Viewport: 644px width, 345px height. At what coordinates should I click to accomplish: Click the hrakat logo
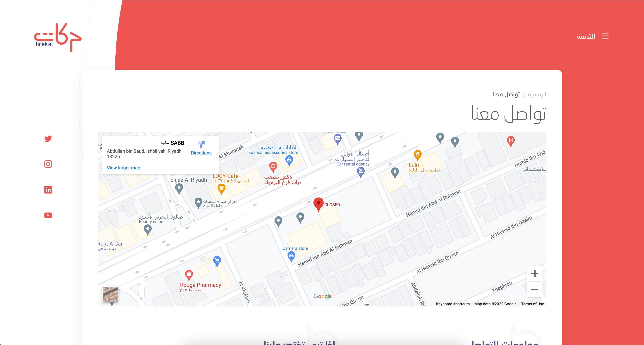point(58,37)
